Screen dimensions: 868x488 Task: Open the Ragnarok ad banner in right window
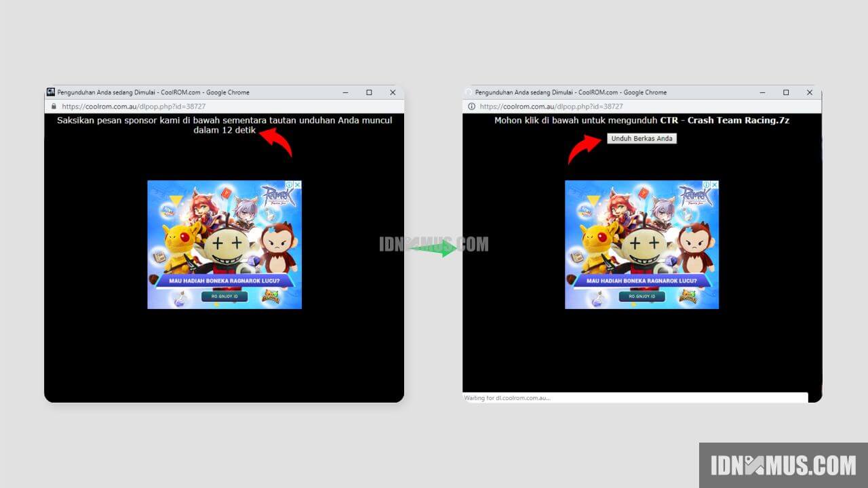click(642, 245)
